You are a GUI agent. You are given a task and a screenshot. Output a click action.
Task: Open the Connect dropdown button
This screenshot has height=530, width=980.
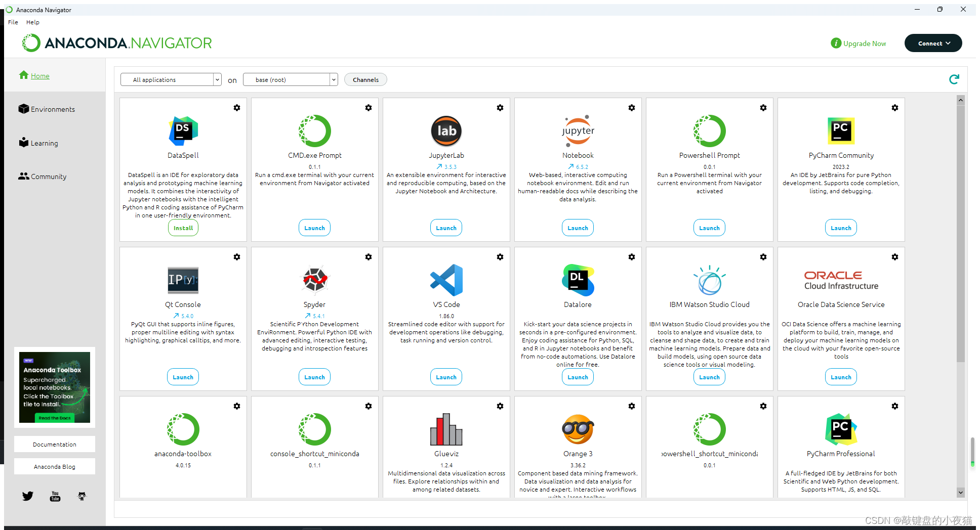[933, 43]
